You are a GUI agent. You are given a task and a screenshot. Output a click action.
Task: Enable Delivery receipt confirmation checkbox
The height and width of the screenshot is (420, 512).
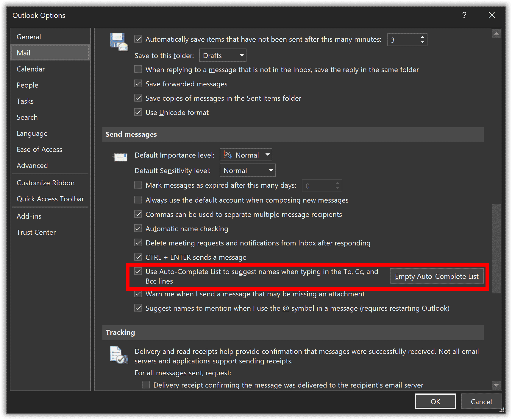coord(146,385)
